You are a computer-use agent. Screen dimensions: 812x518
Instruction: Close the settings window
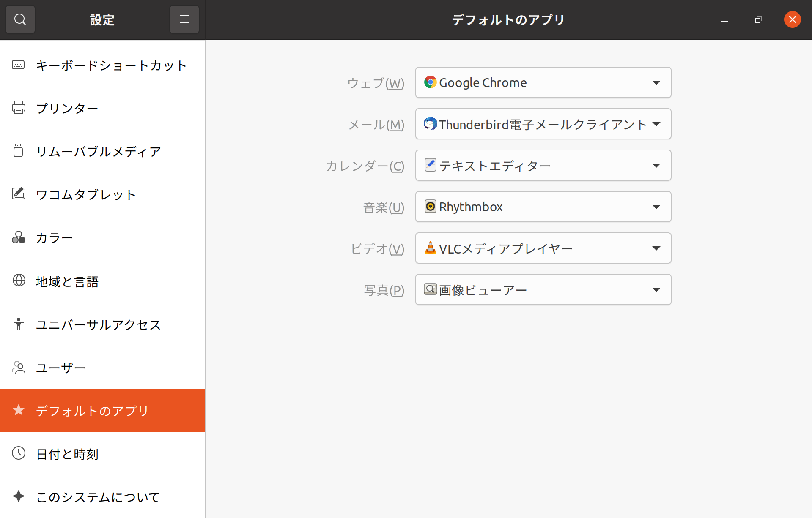pyautogui.click(x=792, y=19)
